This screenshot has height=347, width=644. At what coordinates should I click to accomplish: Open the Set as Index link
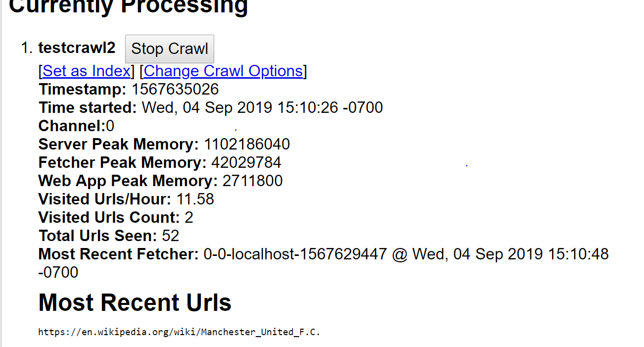pos(87,71)
